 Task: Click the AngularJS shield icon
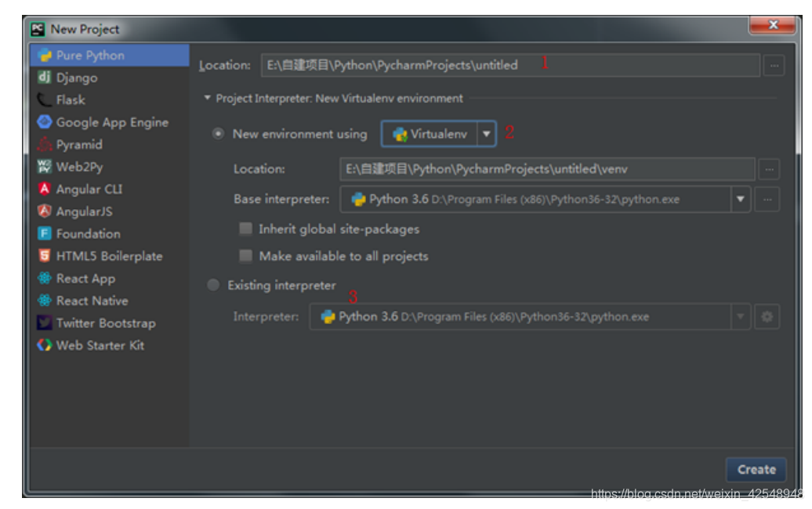coord(45,211)
